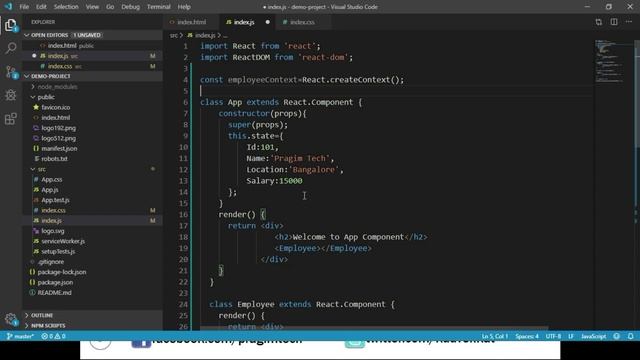Click the src breadcrumb in the editor
The width and height of the screenshot is (640, 360).
[x=174, y=36]
